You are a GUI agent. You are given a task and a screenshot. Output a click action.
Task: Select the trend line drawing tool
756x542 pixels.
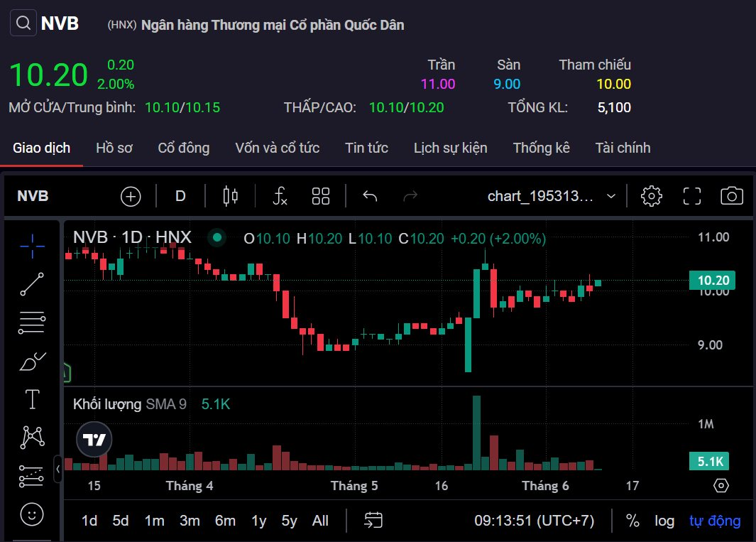(32, 283)
